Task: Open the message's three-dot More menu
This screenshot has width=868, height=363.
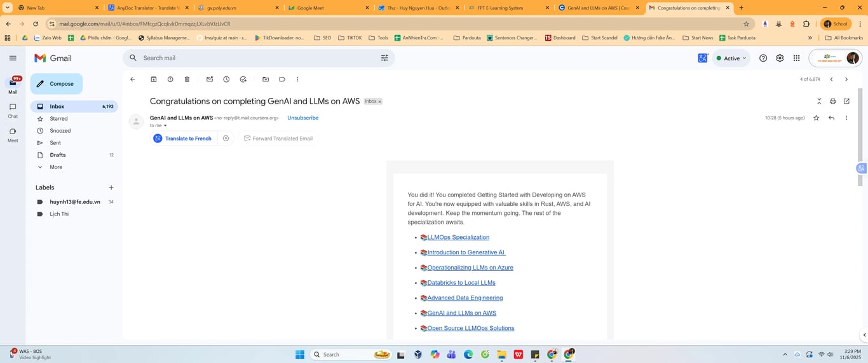Action: 846,118
